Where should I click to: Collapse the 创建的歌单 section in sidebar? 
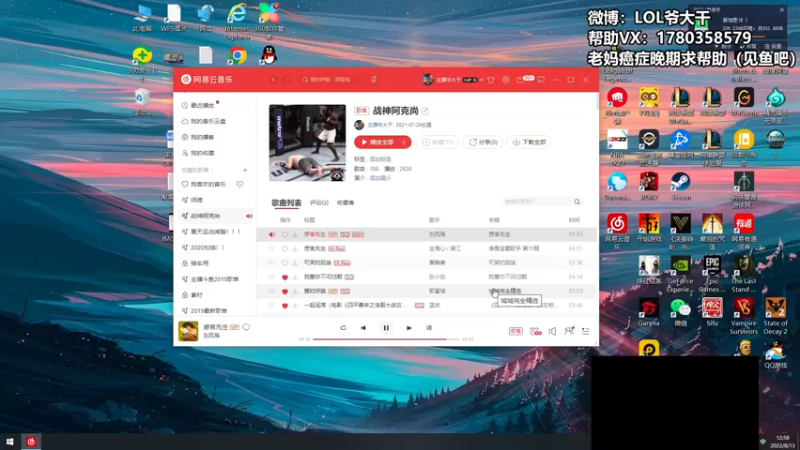[197, 170]
